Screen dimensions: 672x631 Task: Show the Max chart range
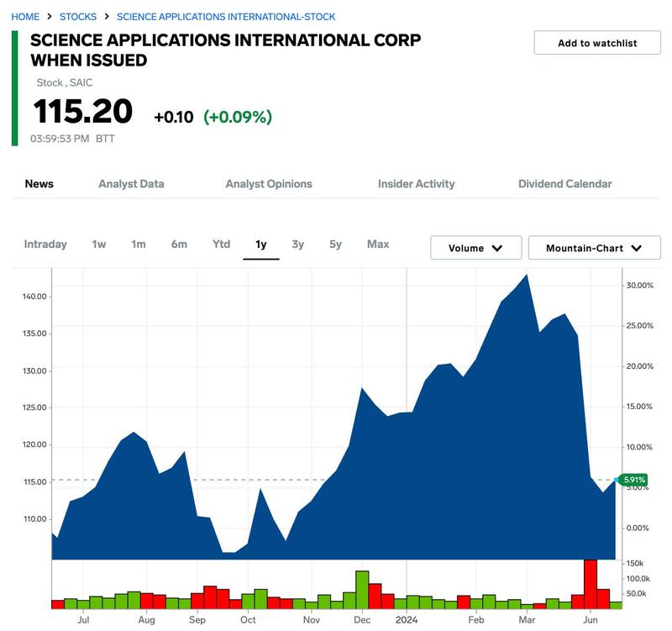pyautogui.click(x=378, y=244)
